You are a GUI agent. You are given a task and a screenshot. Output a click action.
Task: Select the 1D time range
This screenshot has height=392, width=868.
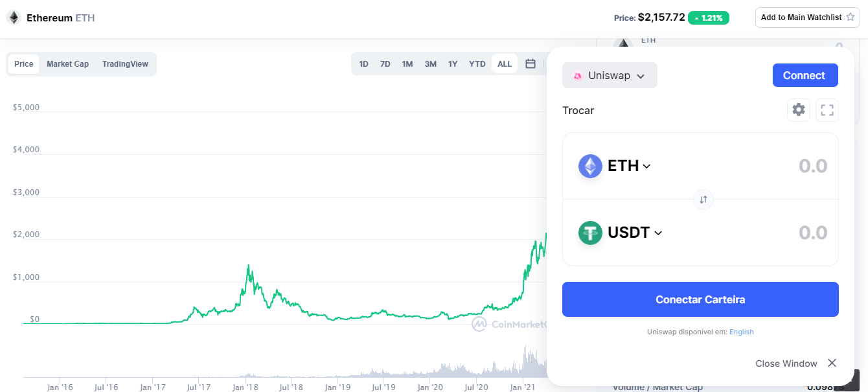364,64
